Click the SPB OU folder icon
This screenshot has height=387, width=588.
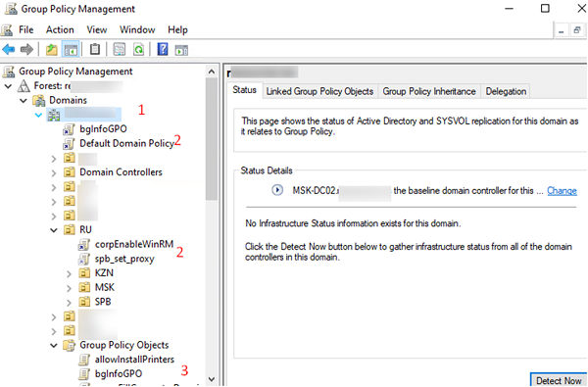[x=84, y=302]
